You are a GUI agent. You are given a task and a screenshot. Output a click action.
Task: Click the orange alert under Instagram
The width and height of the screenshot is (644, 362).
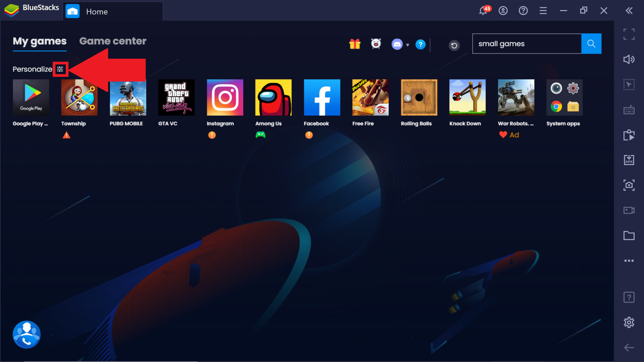point(212,135)
